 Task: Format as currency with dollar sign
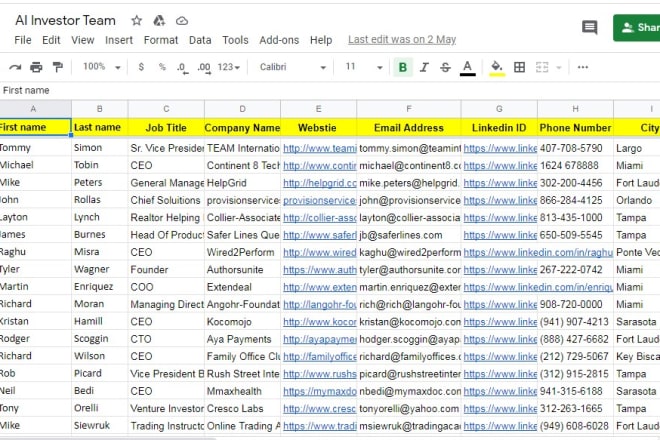(141, 67)
